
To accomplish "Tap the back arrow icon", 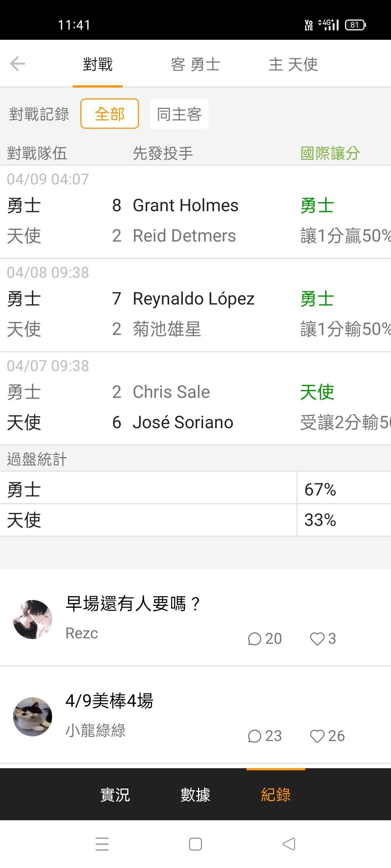I will pyautogui.click(x=17, y=64).
